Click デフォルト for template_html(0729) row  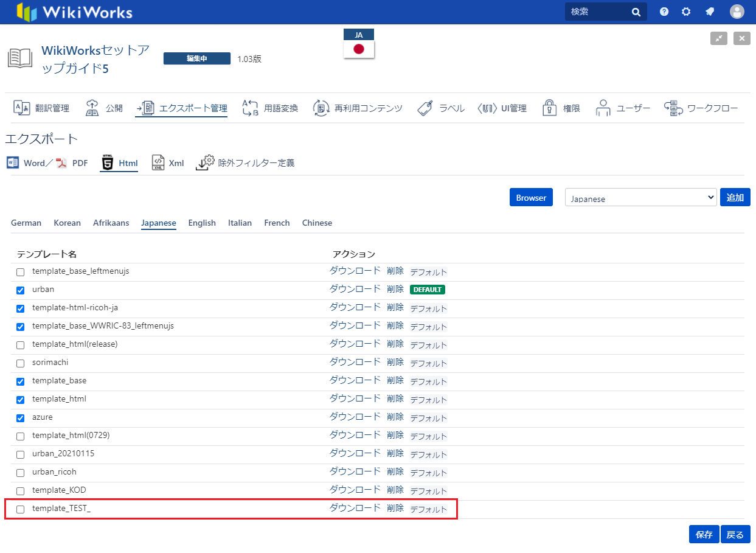tap(429, 436)
